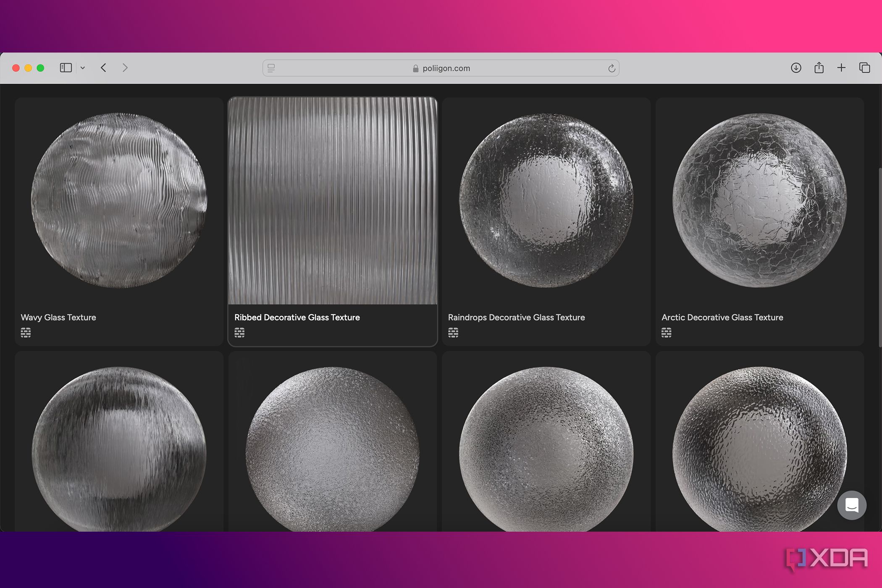Open the page reader icon in address bar
Image resolution: width=882 pixels, height=588 pixels.
pyautogui.click(x=271, y=68)
